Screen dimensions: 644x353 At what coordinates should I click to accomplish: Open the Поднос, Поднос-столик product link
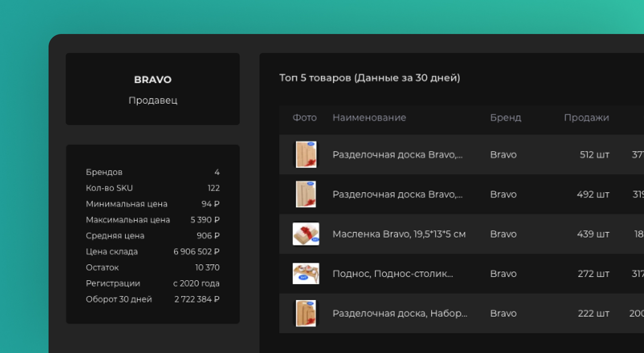(x=392, y=274)
